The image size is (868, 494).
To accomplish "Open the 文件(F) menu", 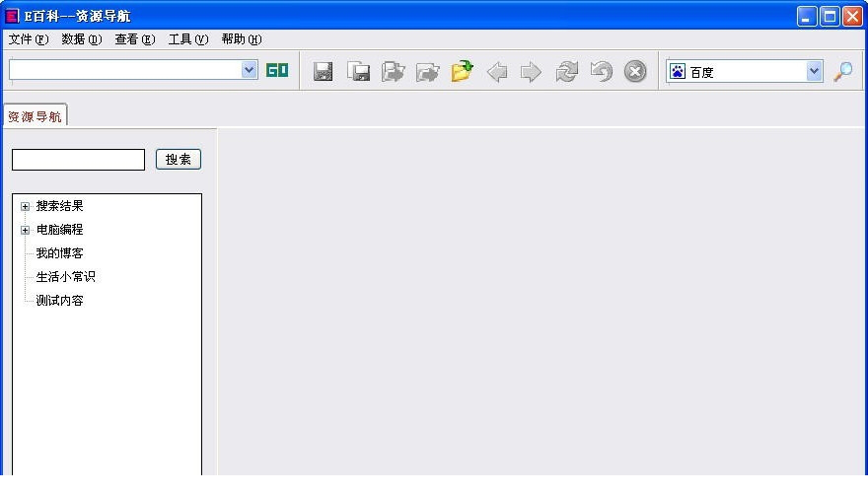I will click(29, 39).
